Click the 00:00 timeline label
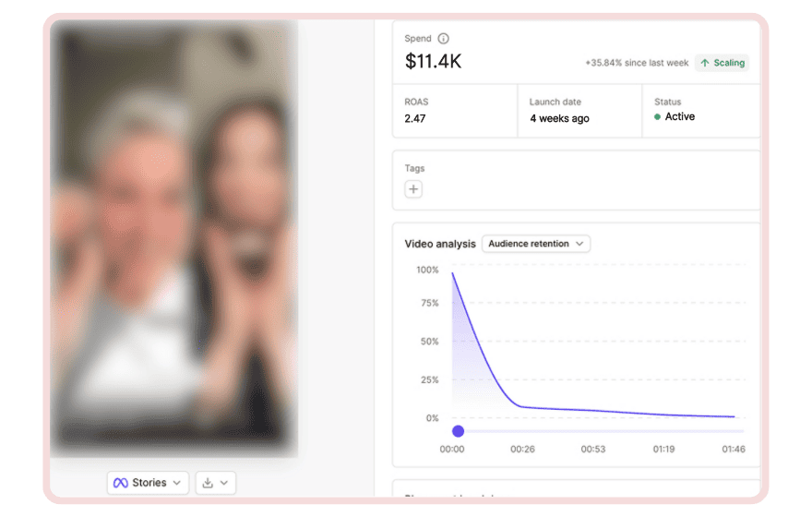Screen dimensions: 812x517 coord(452,449)
